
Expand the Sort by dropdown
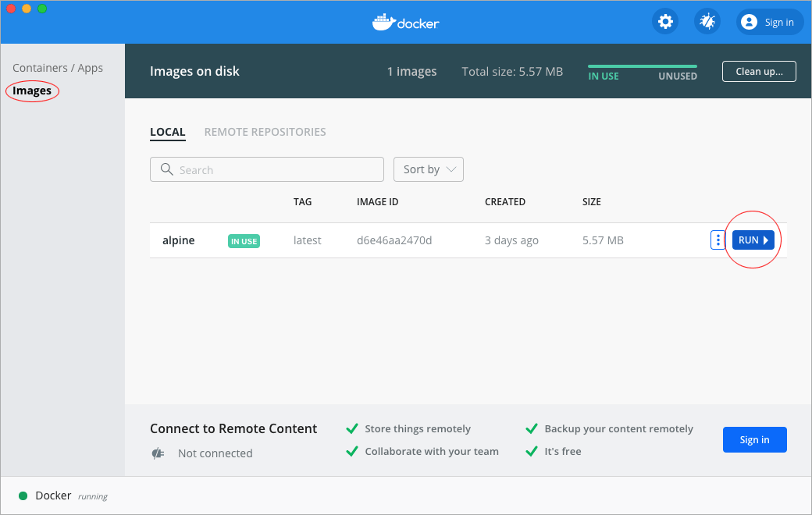[429, 169]
